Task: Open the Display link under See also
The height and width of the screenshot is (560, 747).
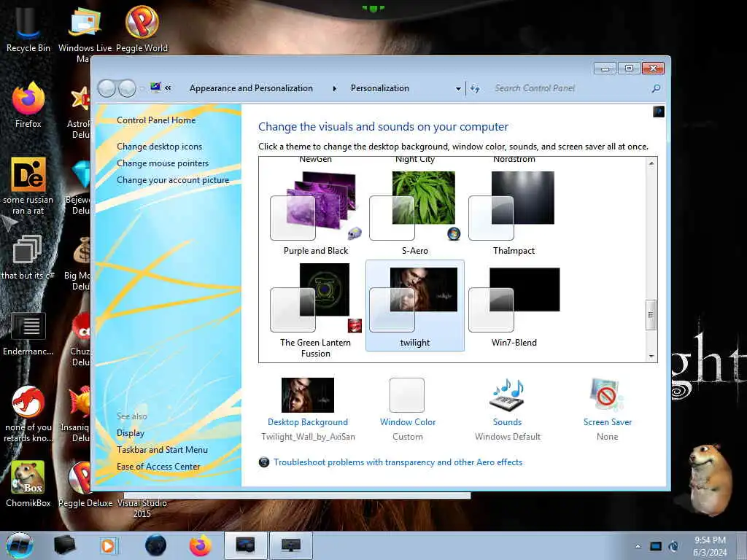Action: pyautogui.click(x=131, y=433)
